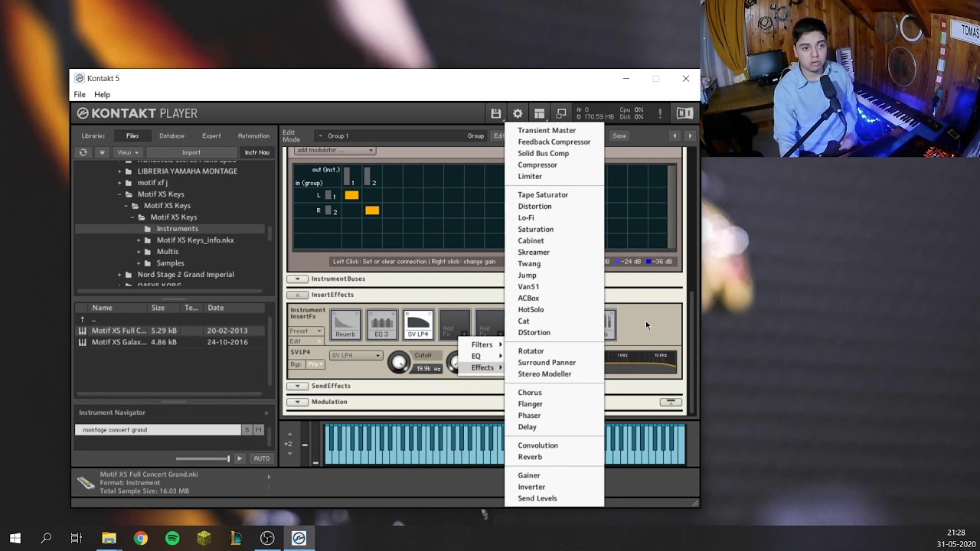This screenshot has width=980, height=551.
Task: Click the panic exclamation icon
Action: 660,113
